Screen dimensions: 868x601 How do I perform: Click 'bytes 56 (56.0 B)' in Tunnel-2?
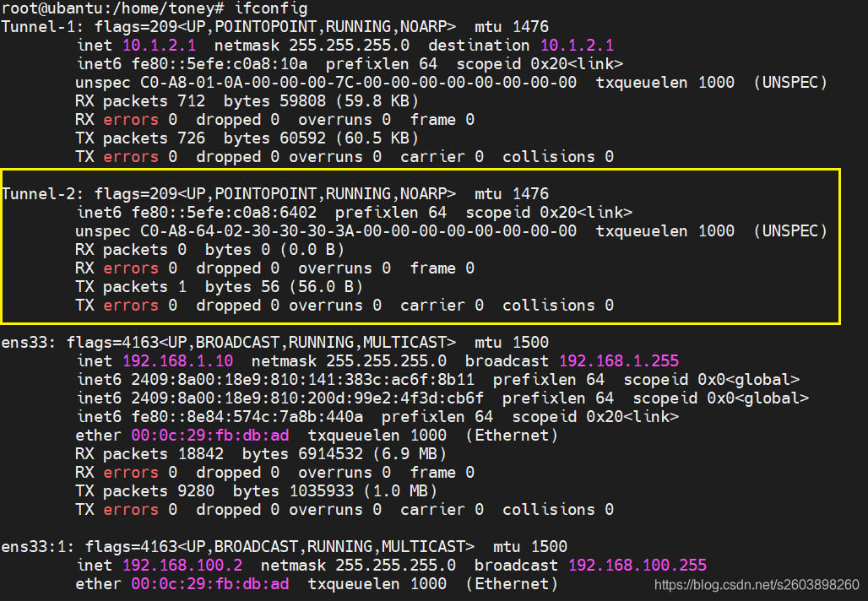click(284, 287)
